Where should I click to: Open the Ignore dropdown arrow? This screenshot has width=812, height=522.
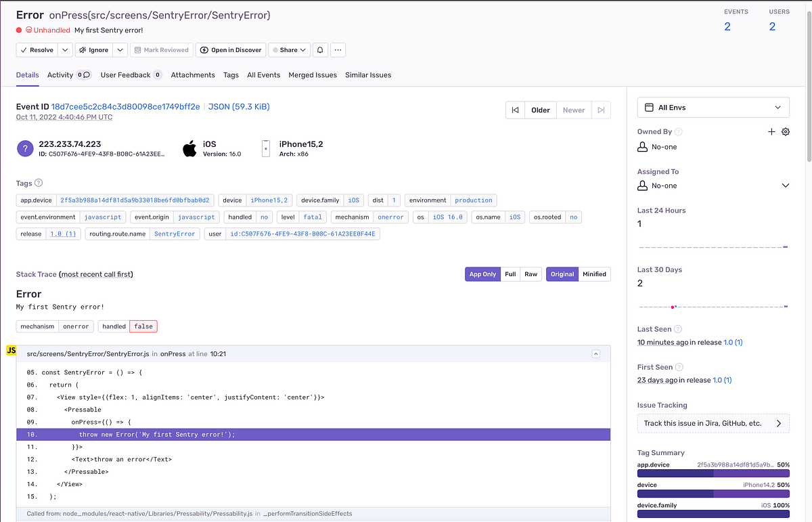[120, 50]
